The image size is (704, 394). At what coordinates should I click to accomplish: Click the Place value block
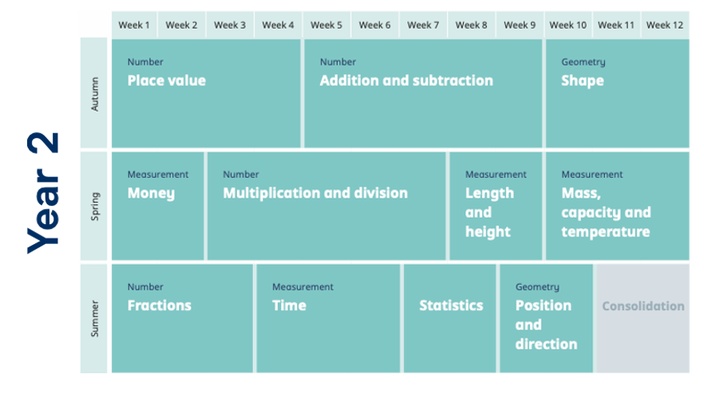(x=206, y=93)
